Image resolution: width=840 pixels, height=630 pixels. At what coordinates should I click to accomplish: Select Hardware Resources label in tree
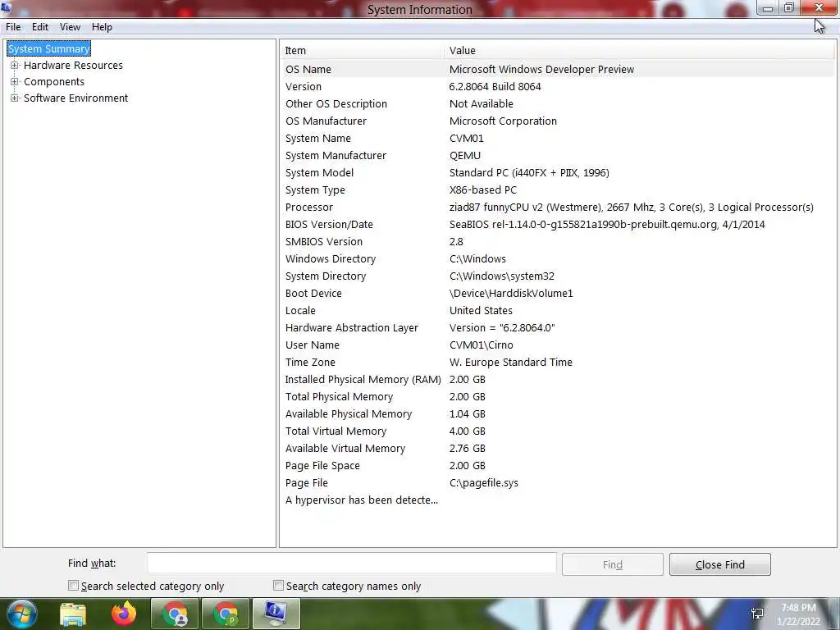point(73,66)
